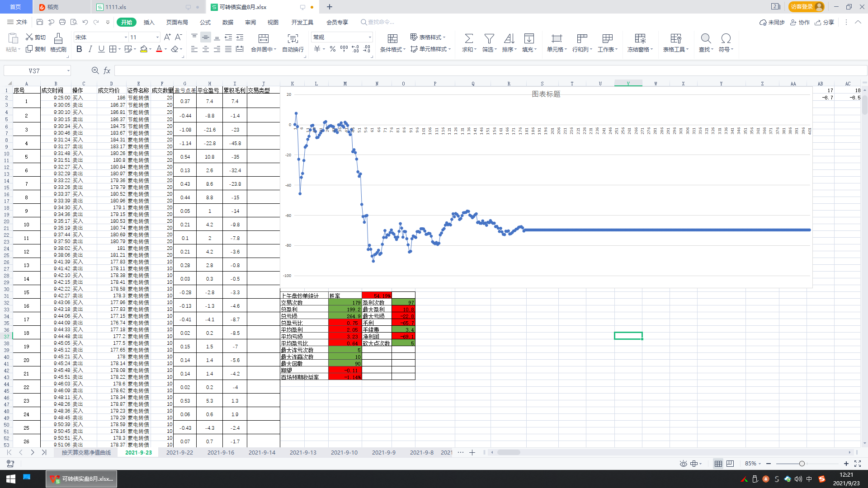Increase font size with A+ icon
Viewport: 868px width, 488px height.
[x=167, y=37]
